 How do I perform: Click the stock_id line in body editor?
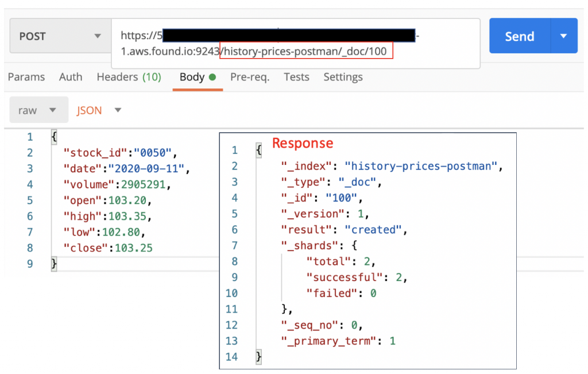click(121, 153)
